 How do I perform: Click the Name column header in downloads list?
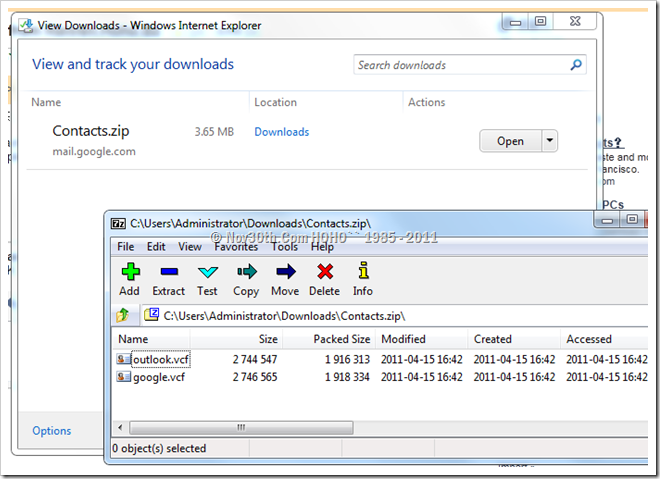[x=46, y=102]
